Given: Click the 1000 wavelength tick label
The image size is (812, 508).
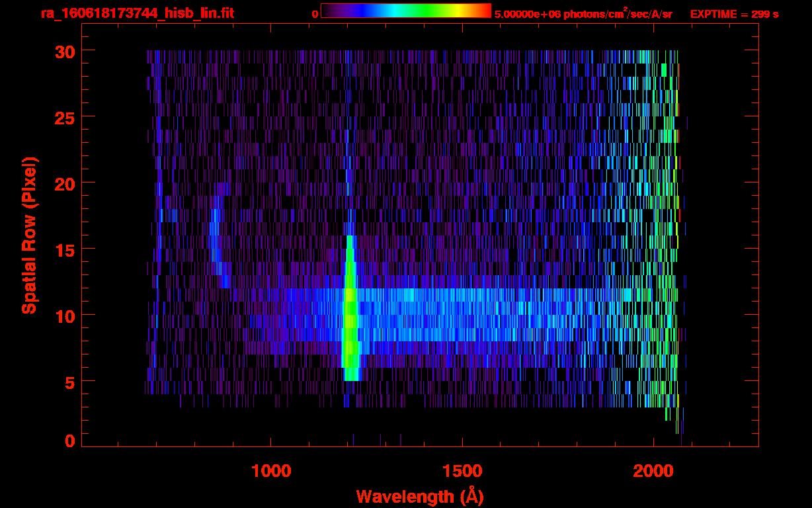Looking at the screenshot, I should click(270, 471).
